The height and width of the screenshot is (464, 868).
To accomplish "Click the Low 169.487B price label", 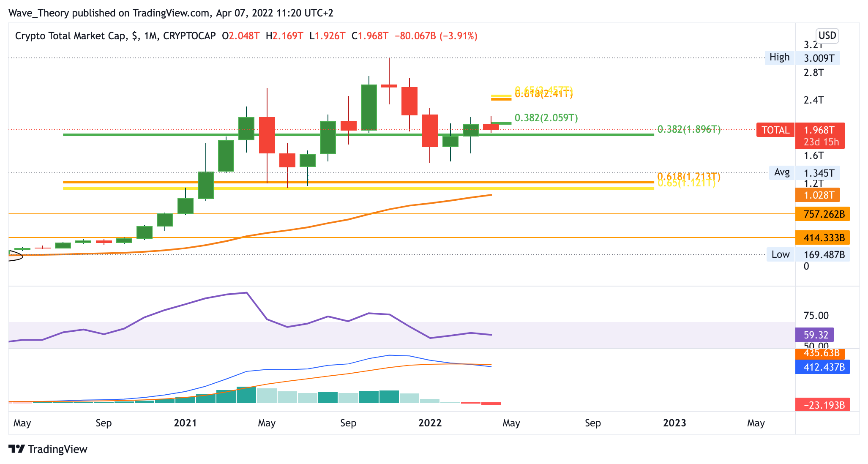I will tap(824, 254).
